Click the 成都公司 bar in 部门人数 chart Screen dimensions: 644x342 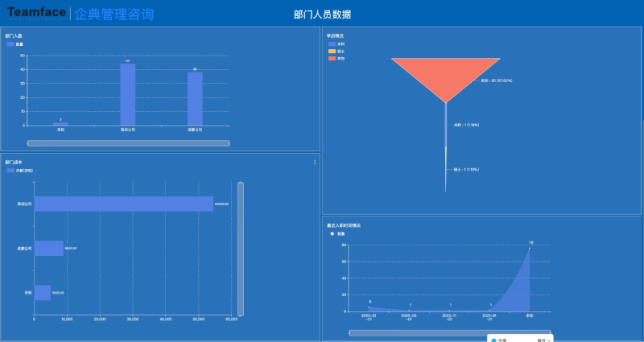tap(195, 98)
